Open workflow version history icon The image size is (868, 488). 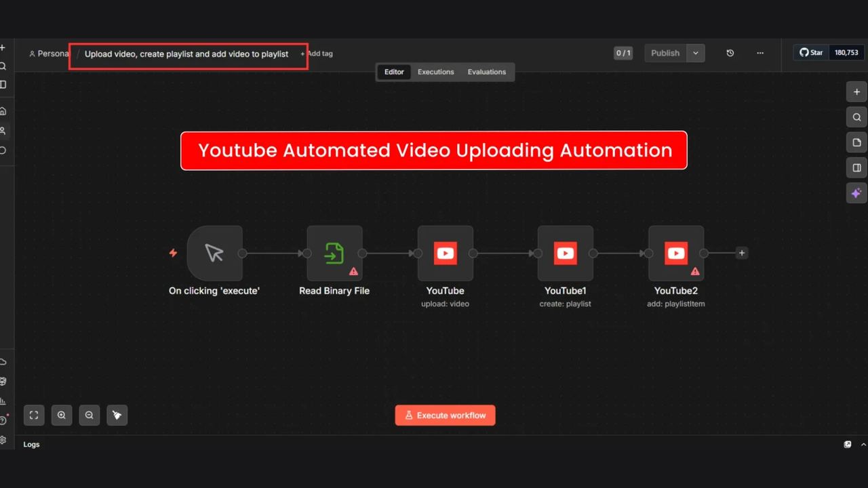[x=730, y=53]
